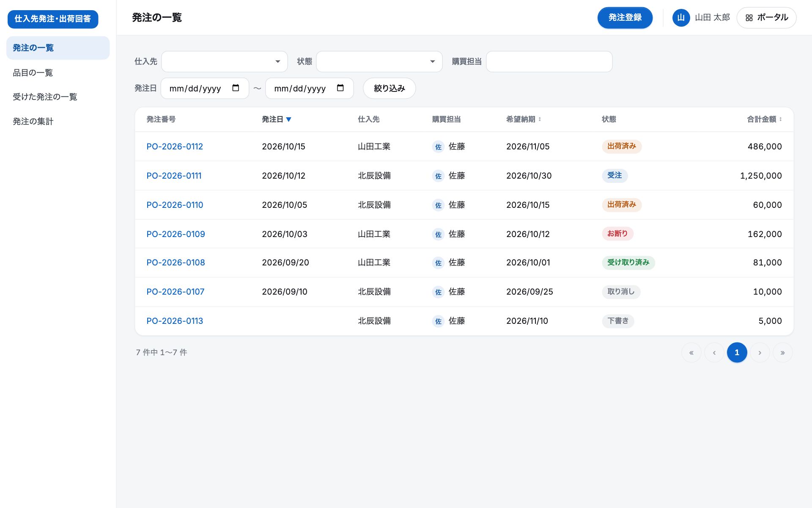
Task: Click the 山 user avatar icon
Action: 681,18
